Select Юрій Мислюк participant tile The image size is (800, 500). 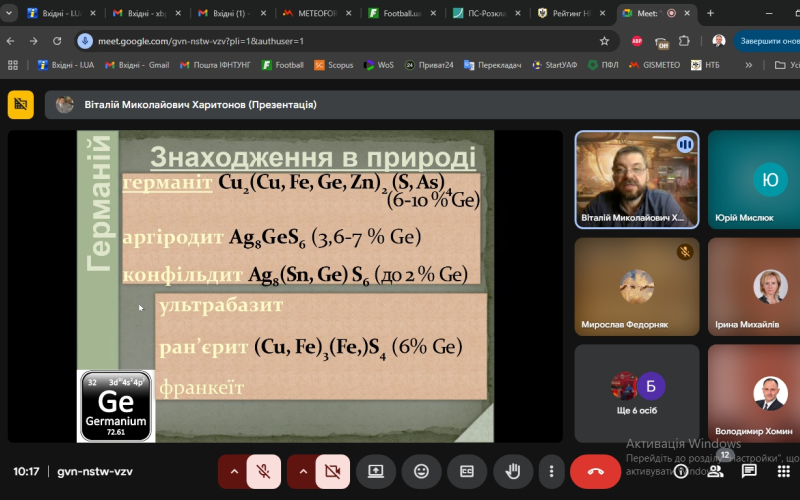pyautogui.click(x=754, y=180)
